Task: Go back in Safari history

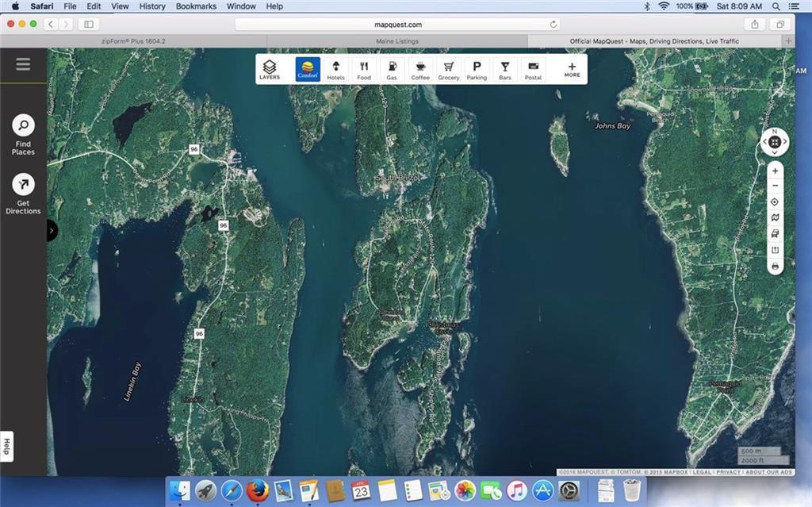Action: pyautogui.click(x=51, y=25)
